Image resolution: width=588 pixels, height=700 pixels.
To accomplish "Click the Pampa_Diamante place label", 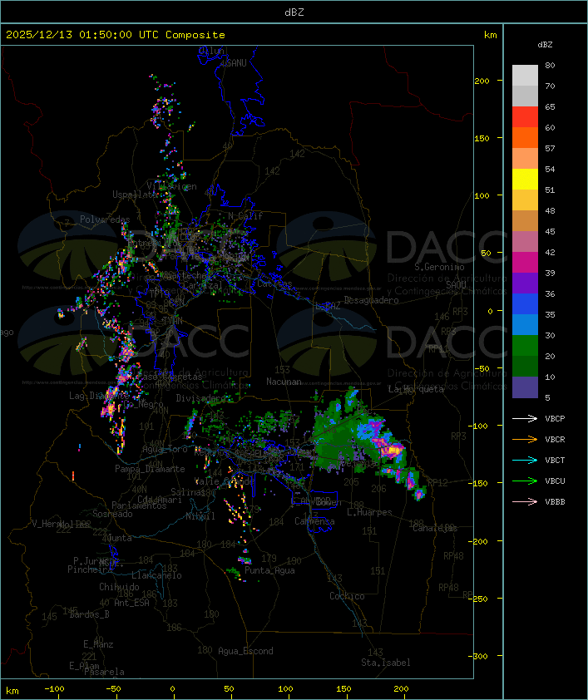I will point(150,469).
